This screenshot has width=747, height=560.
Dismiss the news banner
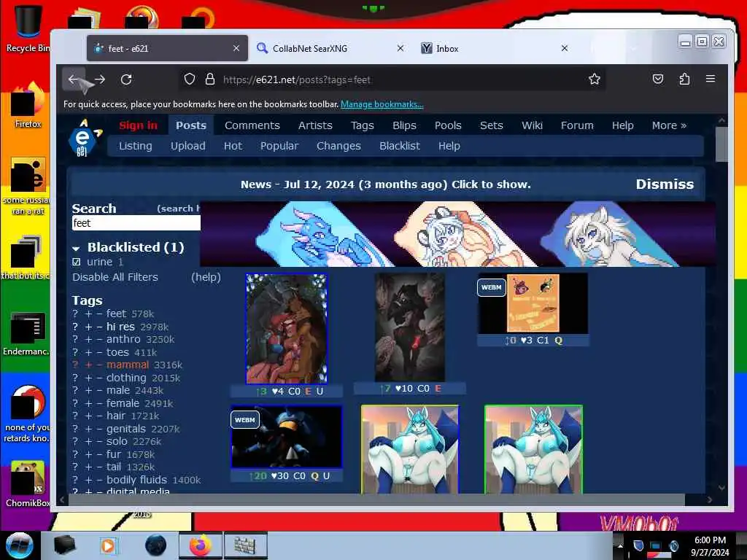point(665,184)
